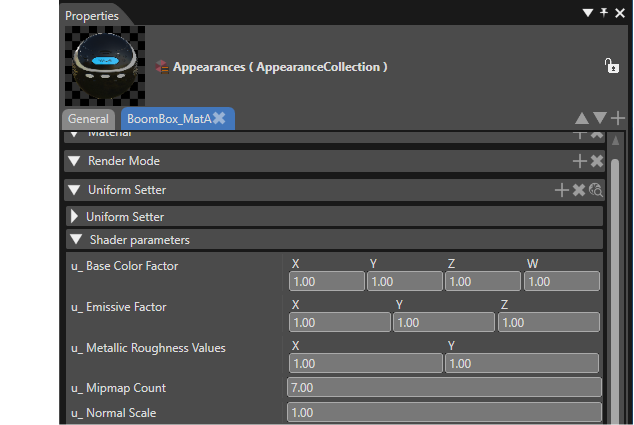Click the appearance preview thumbnail
This screenshot has height=425, width=634.
(105, 66)
